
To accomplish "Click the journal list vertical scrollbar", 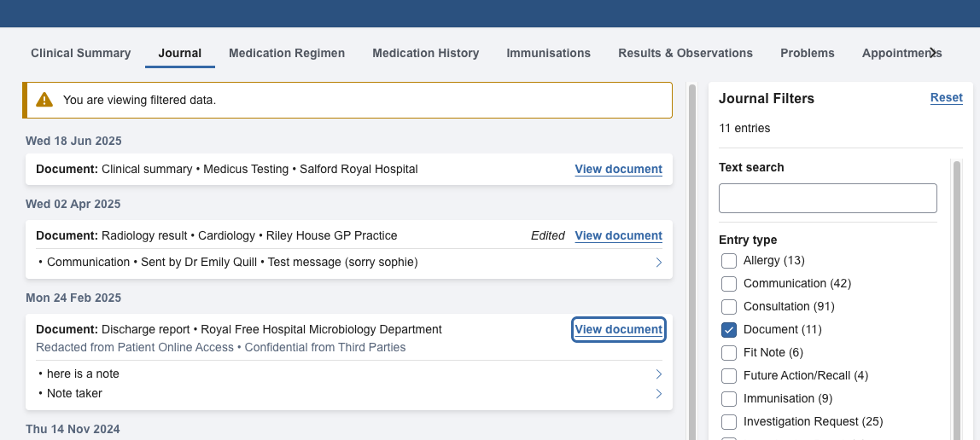I will click(692, 256).
